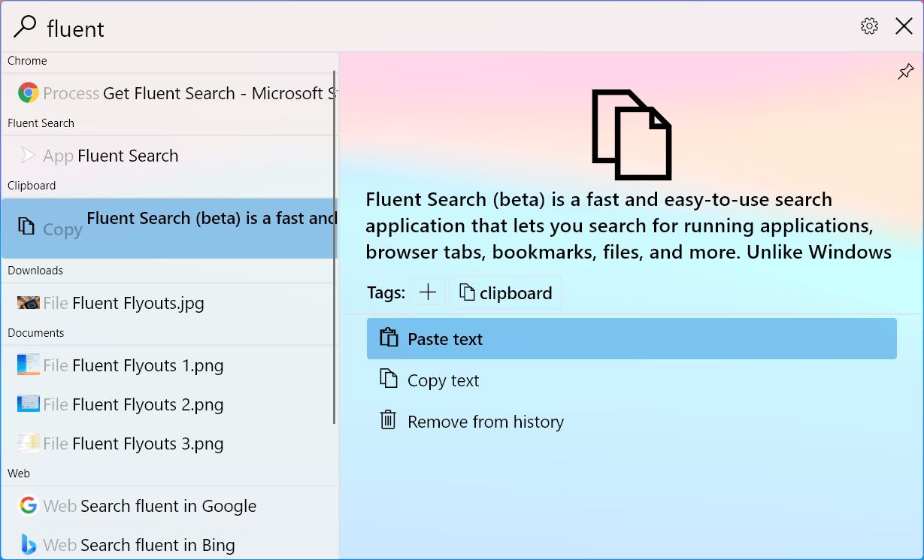
Task: Select the Chrome icon on the Process result
Action: 28,92
